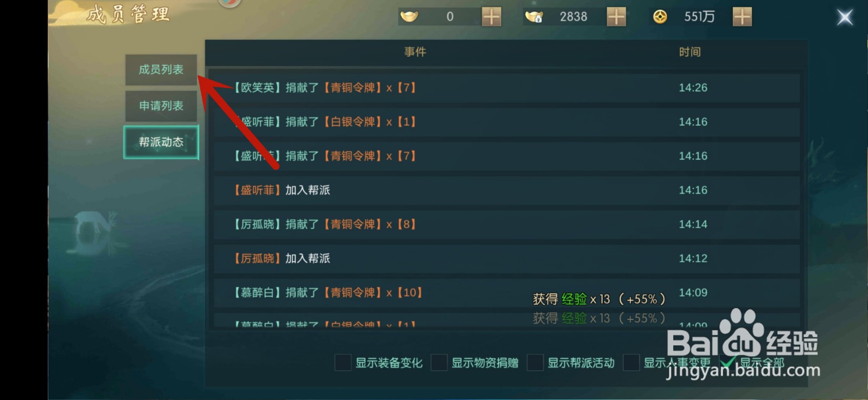Tap the copper coin icon beside 551万
Viewport: 868px width, 400px height.
point(660,17)
